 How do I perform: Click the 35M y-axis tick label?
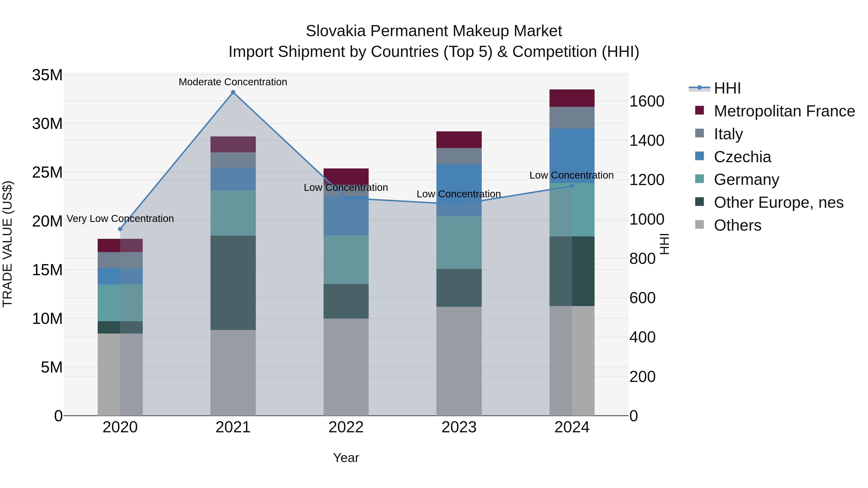pyautogui.click(x=47, y=75)
